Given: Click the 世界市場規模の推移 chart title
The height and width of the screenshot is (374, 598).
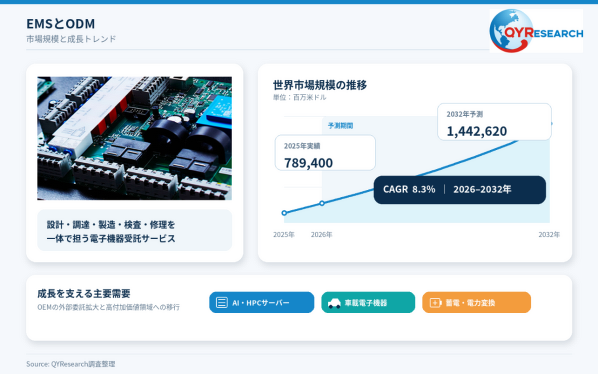Looking at the screenshot, I should point(320,85).
